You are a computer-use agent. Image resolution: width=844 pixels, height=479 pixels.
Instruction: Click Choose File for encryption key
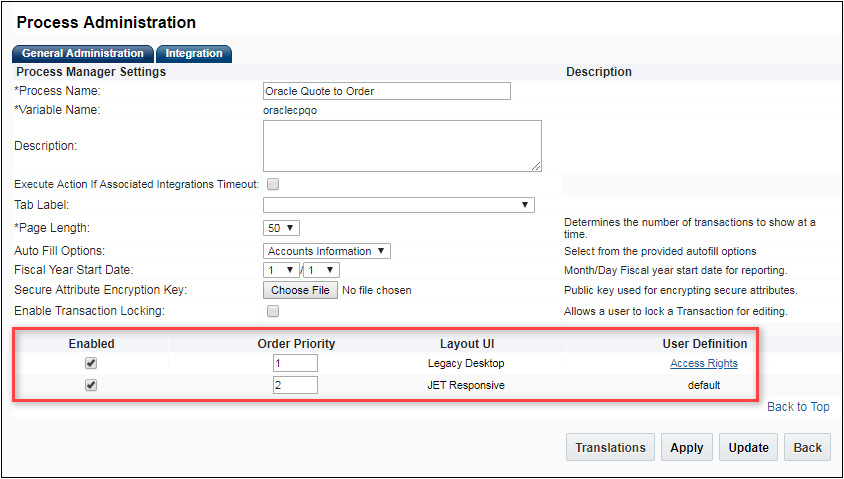click(300, 290)
